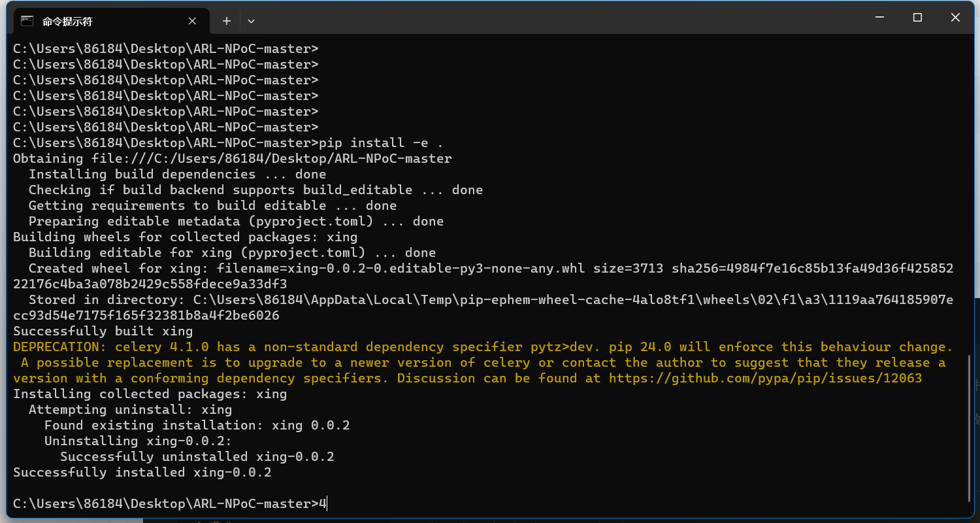980x523 pixels.
Task: Open a new terminal tab with plus
Action: pyautogui.click(x=227, y=21)
